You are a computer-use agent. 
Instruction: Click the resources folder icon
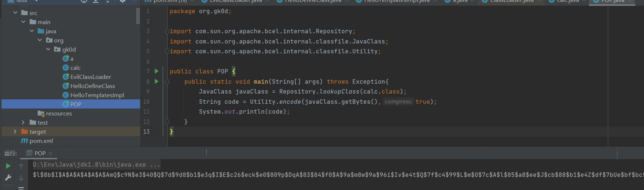pyautogui.click(x=41, y=113)
